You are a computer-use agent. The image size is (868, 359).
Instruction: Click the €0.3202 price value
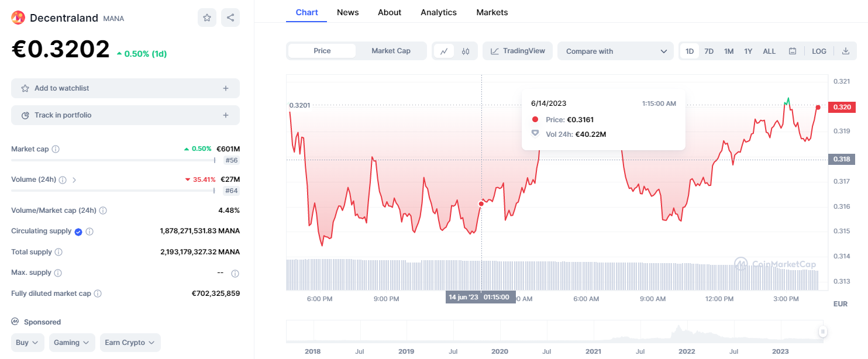pyautogui.click(x=60, y=49)
